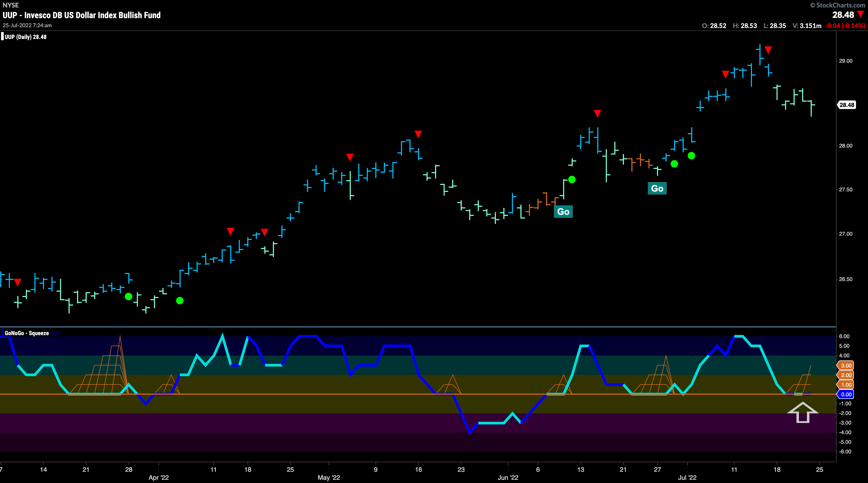
Task: Click the '27' date label in June
Action: 658,469
